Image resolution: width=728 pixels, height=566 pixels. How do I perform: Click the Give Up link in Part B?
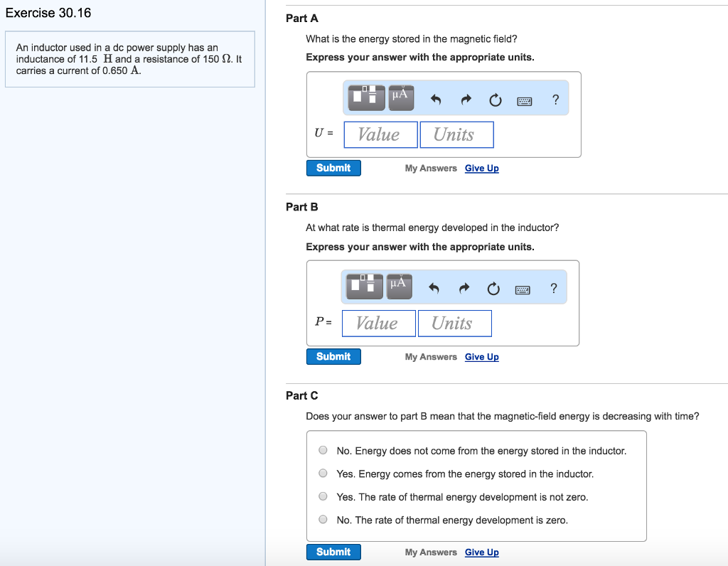coord(481,357)
